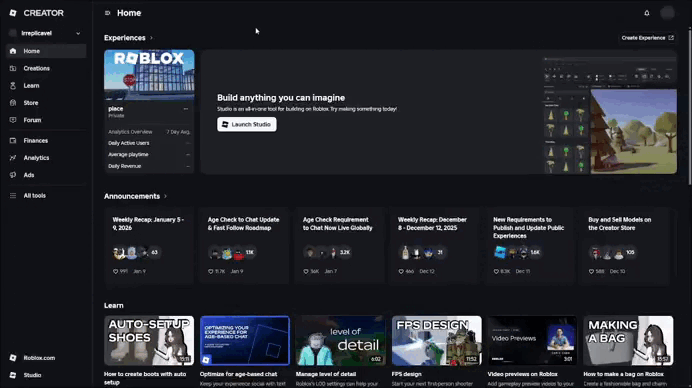The height and width of the screenshot is (388, 692).
Task: Click 'Manage level of detail' title
Action: pyautogui.click(x=326, y=374)
